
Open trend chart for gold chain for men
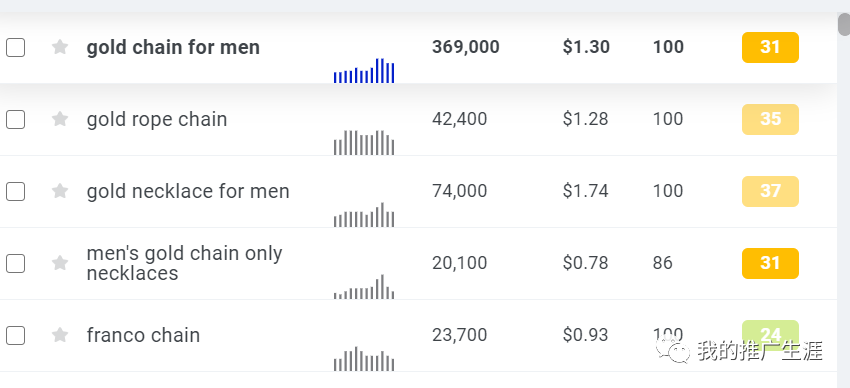click(x=364, y=70)
